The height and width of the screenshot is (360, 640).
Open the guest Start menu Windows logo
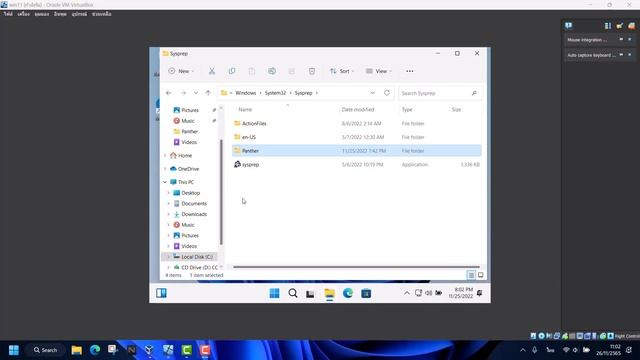coord(274,293)
